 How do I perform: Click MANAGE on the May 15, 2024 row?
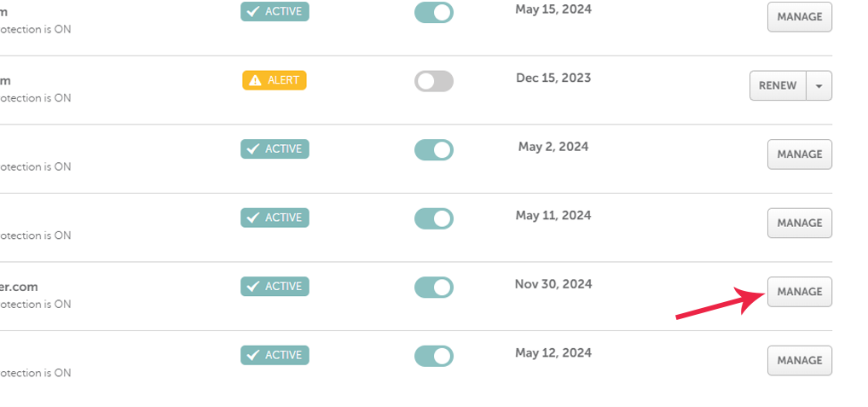[x=800, y=17]
